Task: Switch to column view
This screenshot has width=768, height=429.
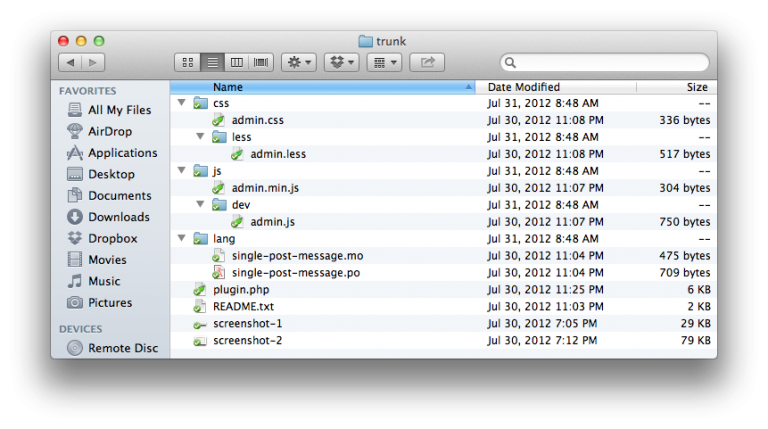Action: pos(237,62)
